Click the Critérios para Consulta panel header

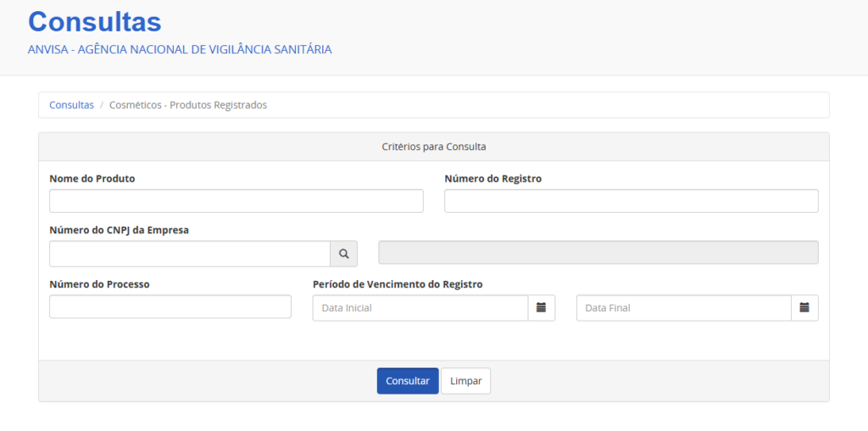[433, 147]
